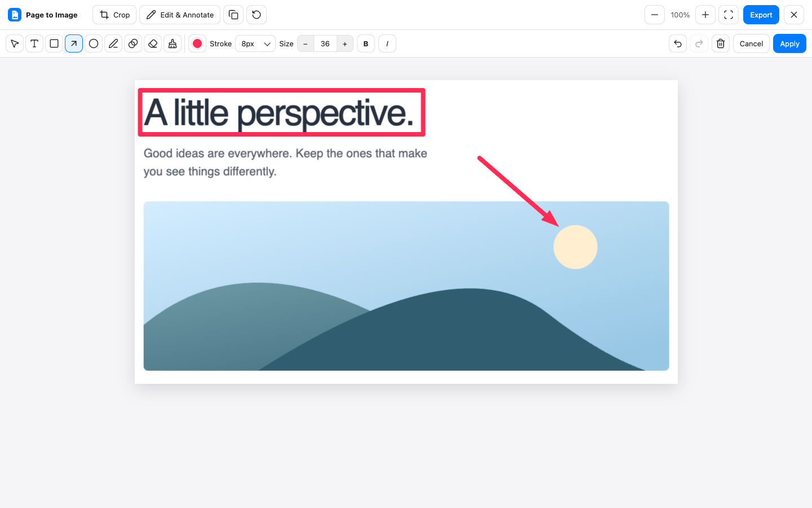Click the Export button
812x508 pixels.
[x=761, y=15]
